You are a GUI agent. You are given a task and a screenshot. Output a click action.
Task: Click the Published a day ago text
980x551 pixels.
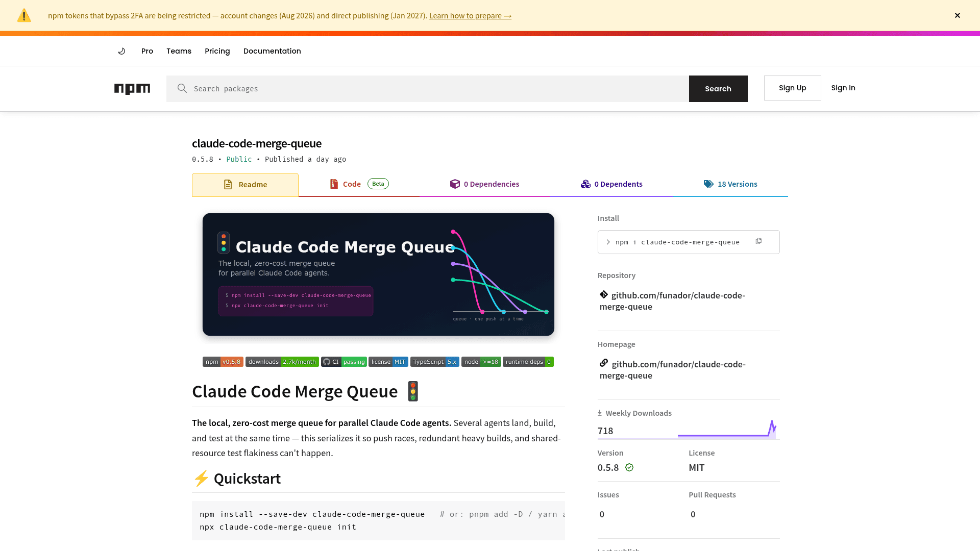pyautogui.click(x=305, y=159)
